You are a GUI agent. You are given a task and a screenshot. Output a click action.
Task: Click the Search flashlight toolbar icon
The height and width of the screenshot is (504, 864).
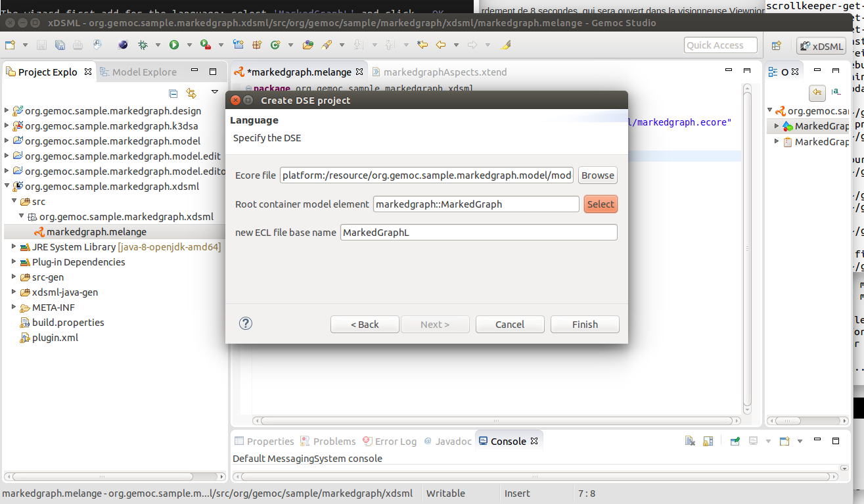click(x=327, y=45)
